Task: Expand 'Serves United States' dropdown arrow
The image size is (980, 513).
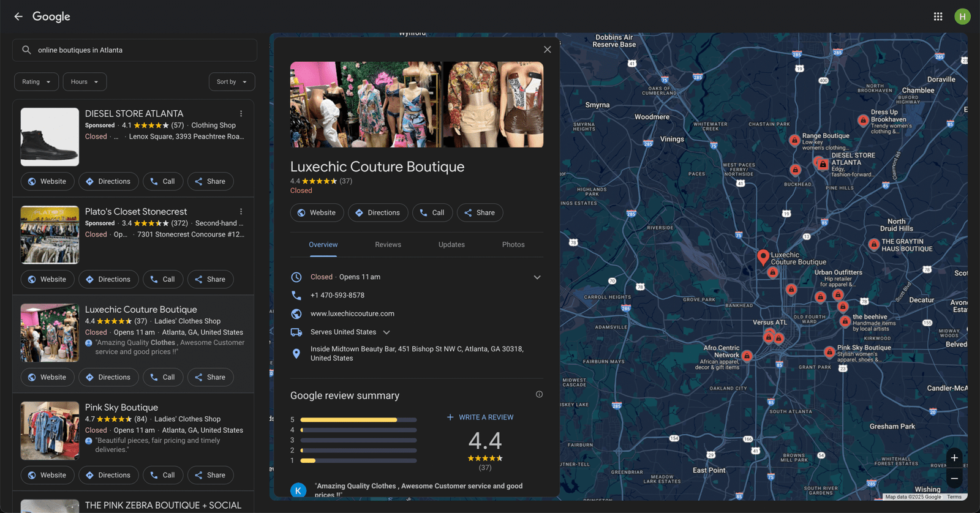Action: tap(386, 332)
